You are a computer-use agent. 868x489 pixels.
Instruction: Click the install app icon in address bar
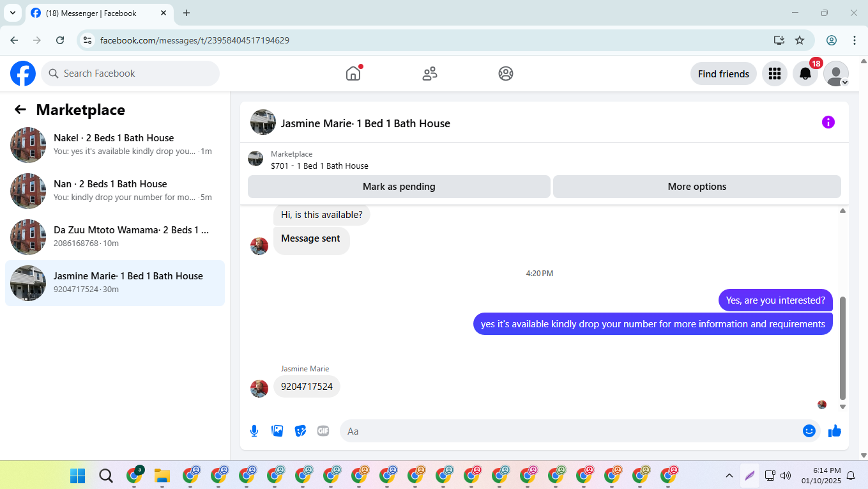[779, 40]
